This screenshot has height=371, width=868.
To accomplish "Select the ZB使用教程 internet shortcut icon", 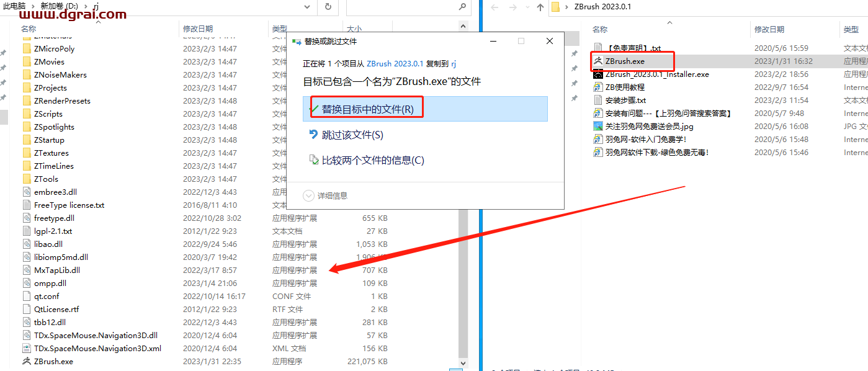I will (x=598, y=87).
